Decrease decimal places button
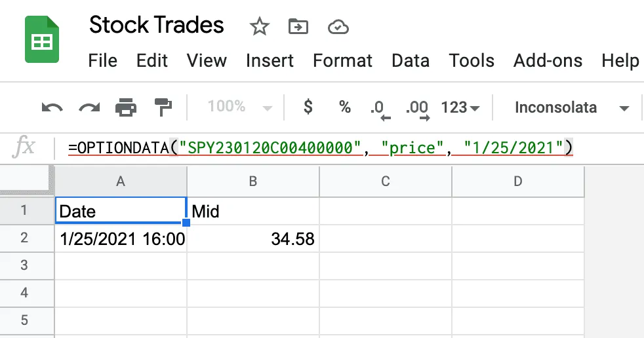 (379, 110)
